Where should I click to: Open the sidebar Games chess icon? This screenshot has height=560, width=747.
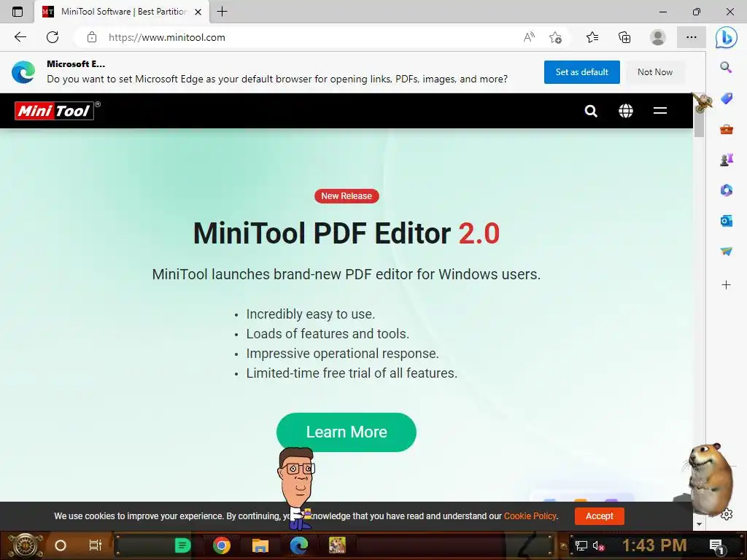click(x=726, y=160)
